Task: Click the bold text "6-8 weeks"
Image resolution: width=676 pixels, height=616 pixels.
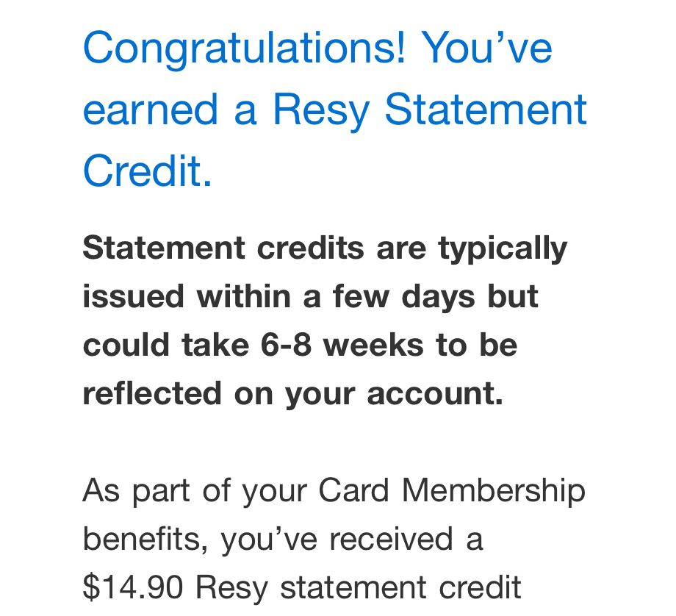Action: pos(342,345)
